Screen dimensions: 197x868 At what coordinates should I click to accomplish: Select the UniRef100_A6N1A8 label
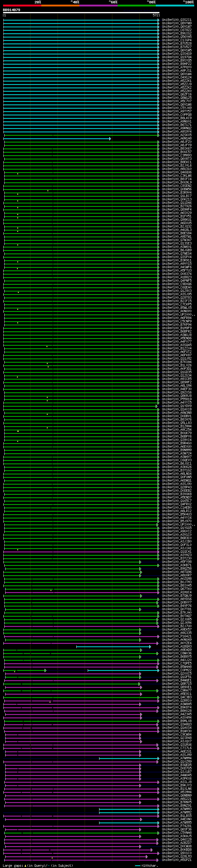[x=177, y=139]
